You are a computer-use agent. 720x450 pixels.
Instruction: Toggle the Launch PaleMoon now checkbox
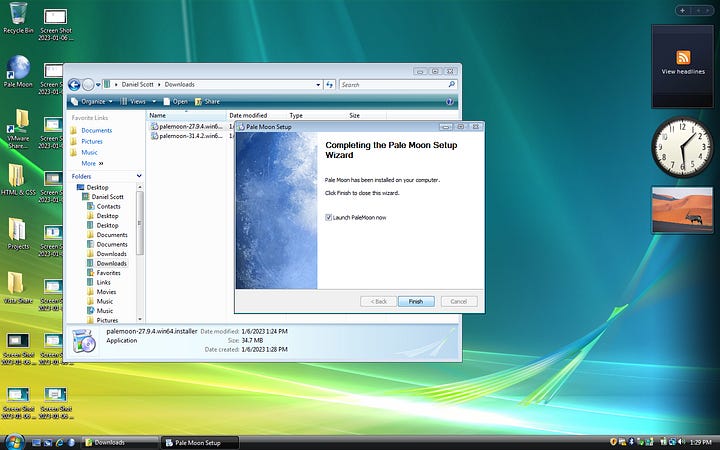[328, 218]
